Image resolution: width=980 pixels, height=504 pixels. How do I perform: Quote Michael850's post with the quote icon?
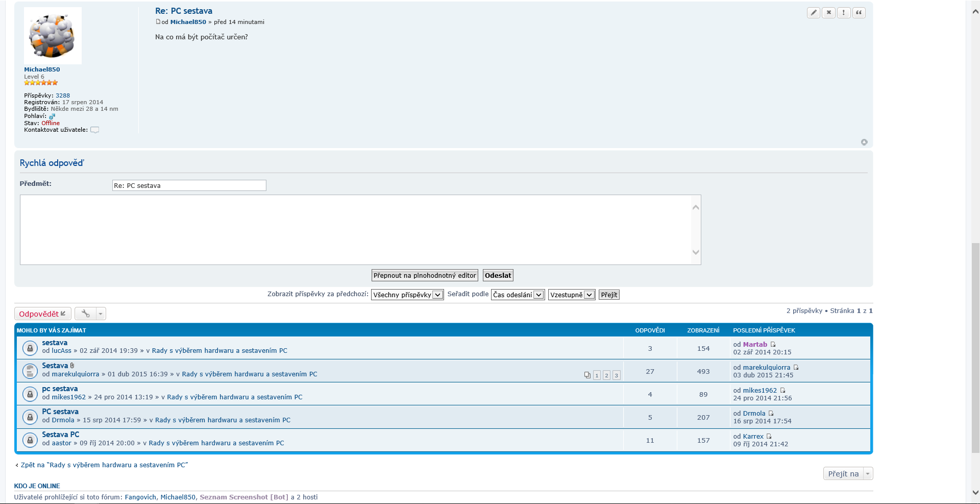pos(859,13)
